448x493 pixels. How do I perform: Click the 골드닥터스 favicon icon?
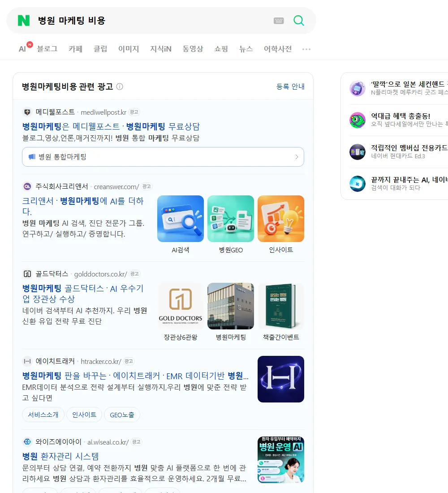click(x=27, y=274)
